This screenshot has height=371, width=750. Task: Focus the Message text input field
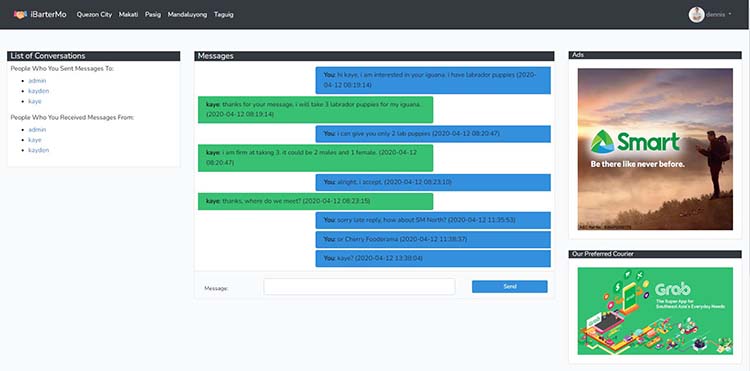pos(359,287)
